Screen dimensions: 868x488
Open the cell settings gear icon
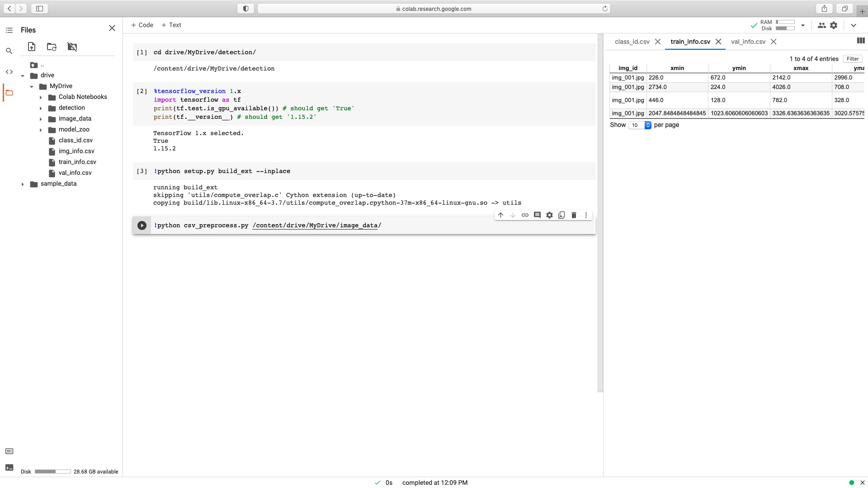point(549,215)
